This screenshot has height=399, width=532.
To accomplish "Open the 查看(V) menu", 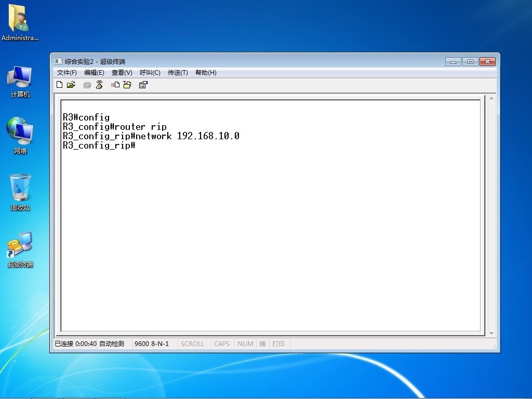I will 122,73.
